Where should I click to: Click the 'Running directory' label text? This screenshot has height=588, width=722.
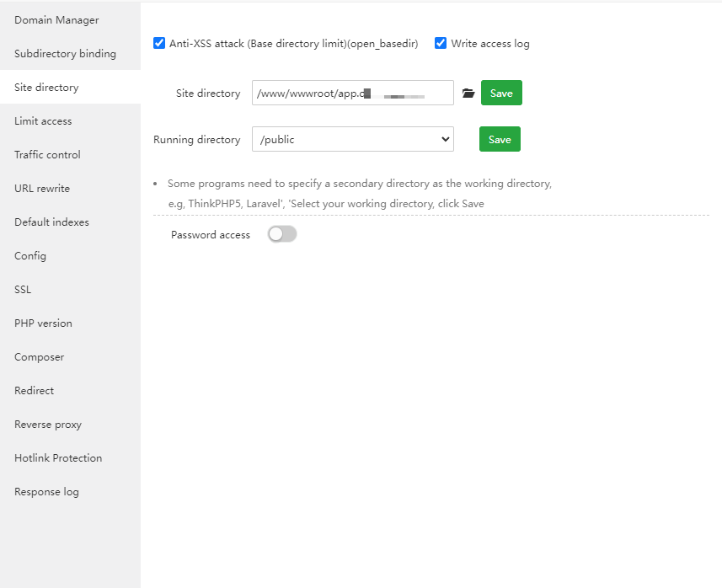click(196, 140)
